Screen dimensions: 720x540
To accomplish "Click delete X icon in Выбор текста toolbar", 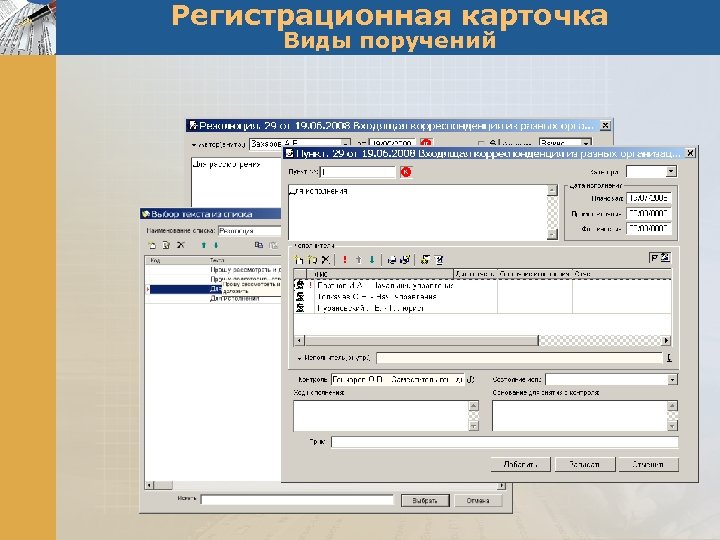I will click(x=181, y=245).
